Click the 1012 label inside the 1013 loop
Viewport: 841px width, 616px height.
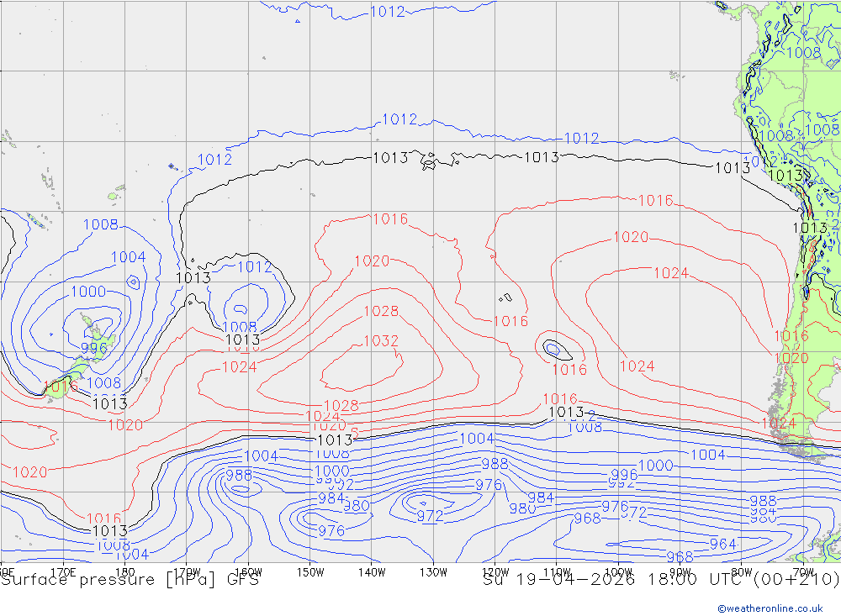click(x=255, y=267)
